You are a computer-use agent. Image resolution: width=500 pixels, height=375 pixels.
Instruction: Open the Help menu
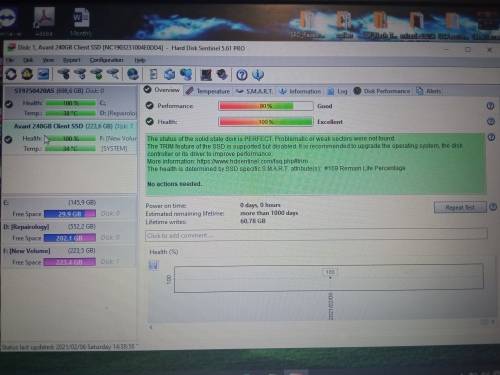140,60
